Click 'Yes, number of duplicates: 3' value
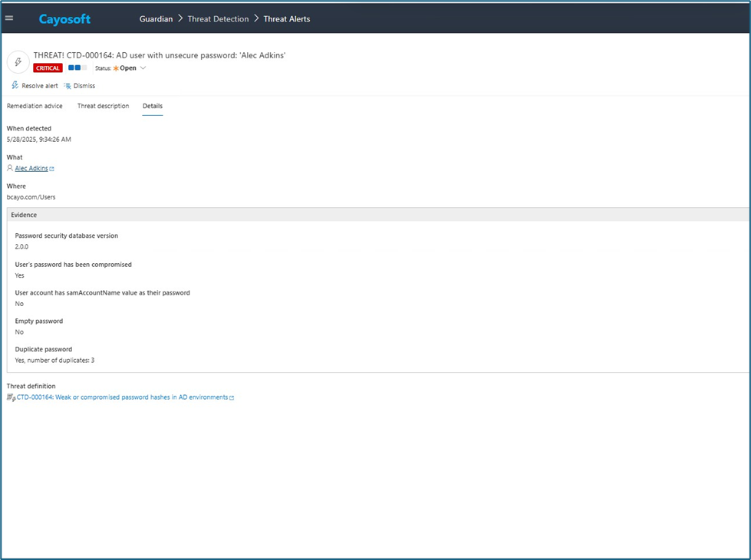 pyautogui.click(x=54, y=361)
